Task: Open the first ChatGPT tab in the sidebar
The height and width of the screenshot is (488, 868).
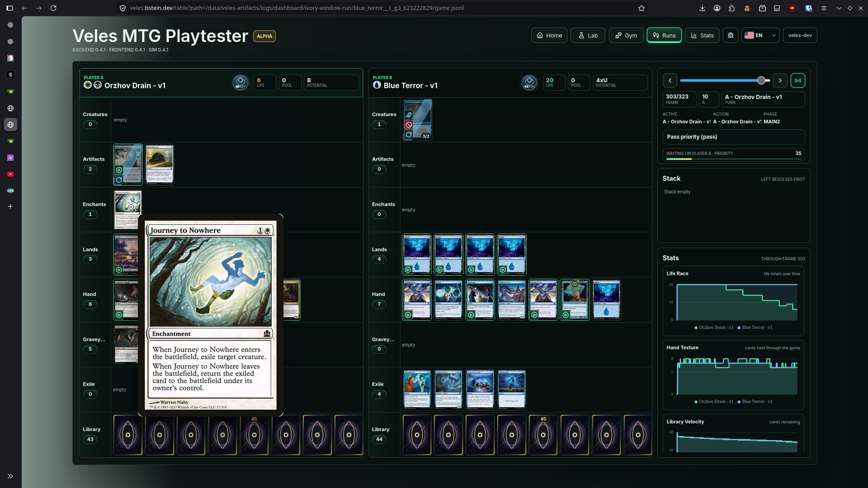Action: 10,25
